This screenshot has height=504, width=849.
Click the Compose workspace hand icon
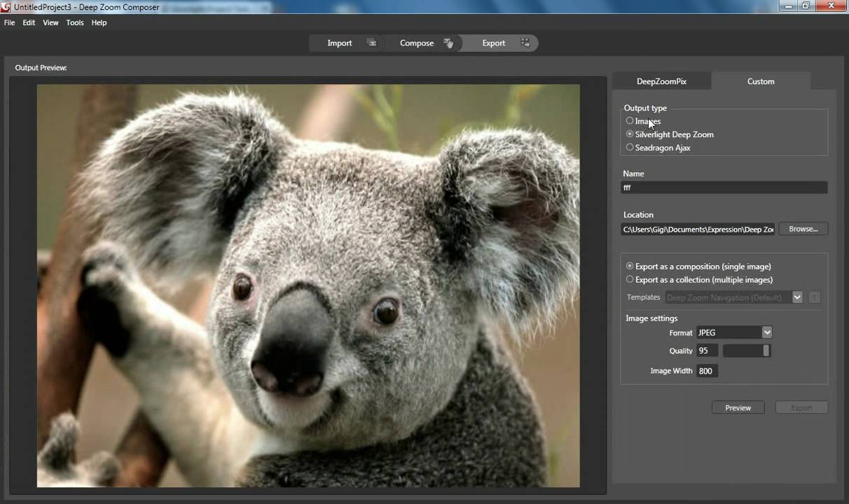pos(448,43)
